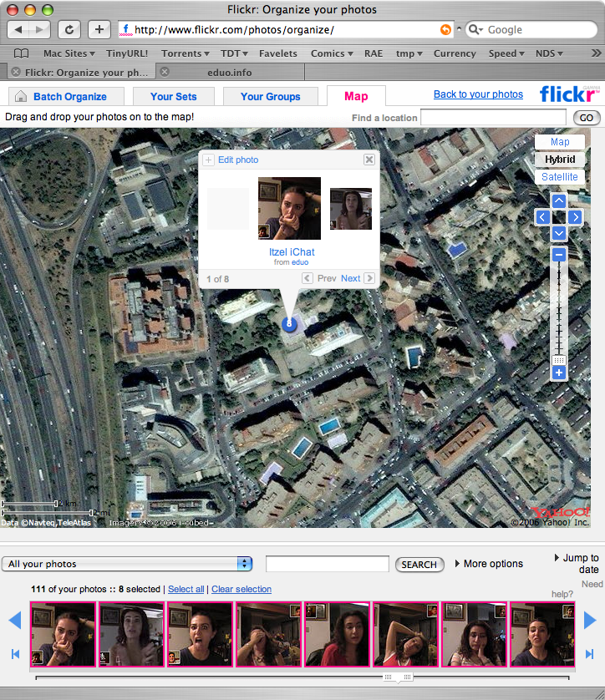Click the SEARCH button
605x700 pixels.
point(419,565)
